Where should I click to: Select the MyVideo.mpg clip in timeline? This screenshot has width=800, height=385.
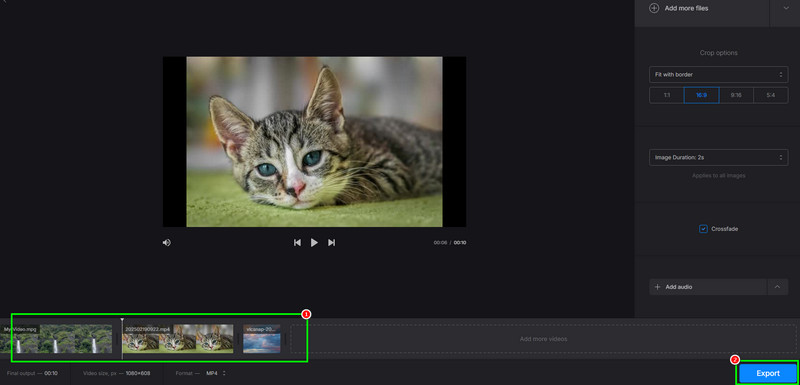[56, 339]
